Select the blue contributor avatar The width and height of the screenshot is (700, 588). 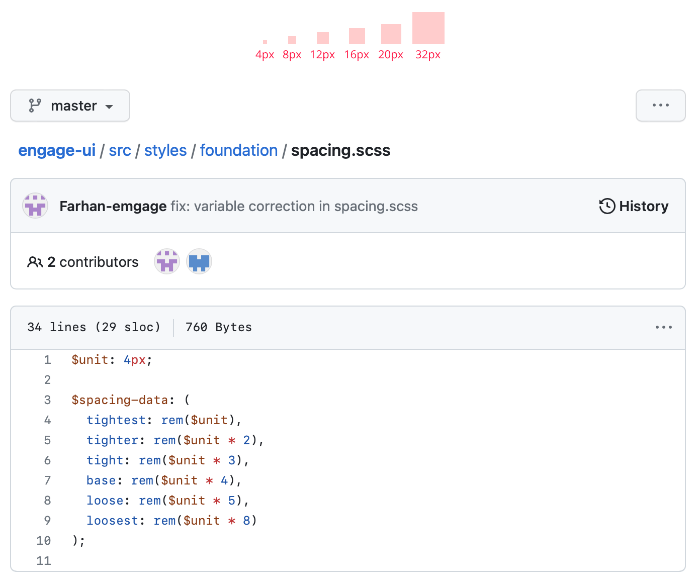(x=199, y=262)
